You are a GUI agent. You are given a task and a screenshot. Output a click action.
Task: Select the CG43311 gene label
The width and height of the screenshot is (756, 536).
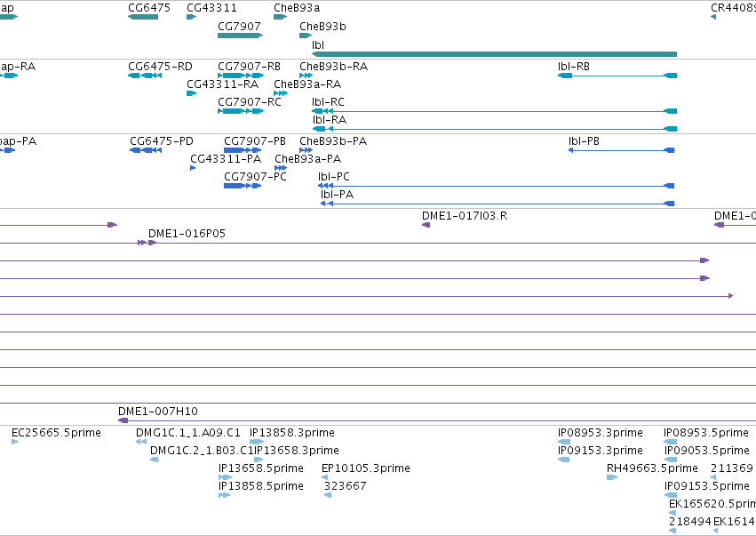coord(211,8)
